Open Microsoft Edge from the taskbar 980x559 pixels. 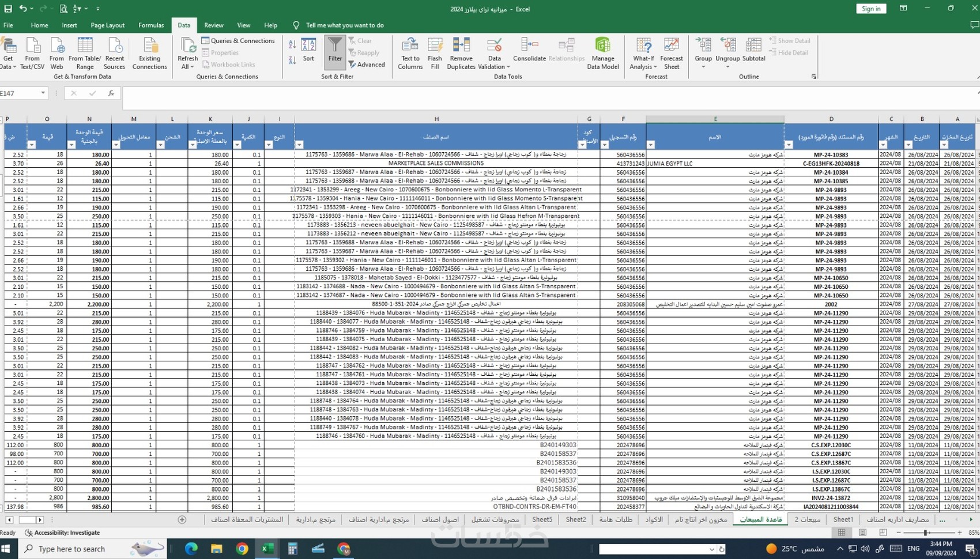(x=191, y=549)
